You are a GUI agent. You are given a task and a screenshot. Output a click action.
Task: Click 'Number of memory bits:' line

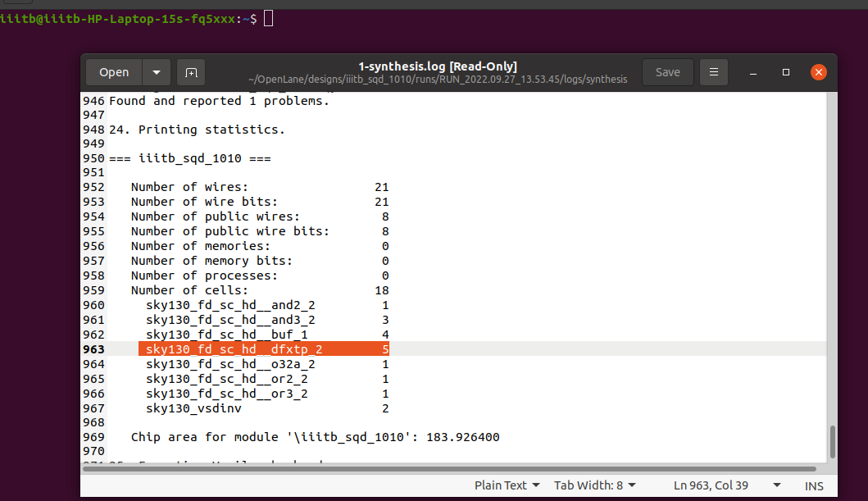point(260,261)
